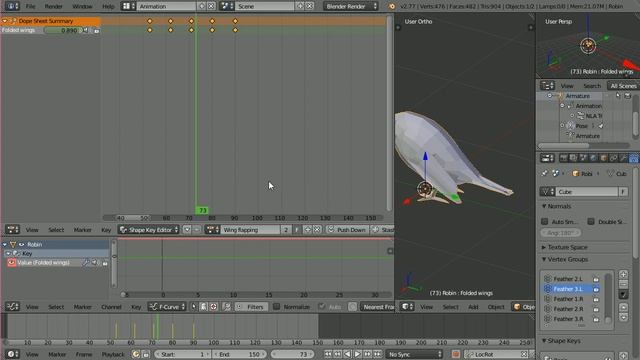
Task: Collapse the Robin channel in Graph Editor
Action: [5, 244]
